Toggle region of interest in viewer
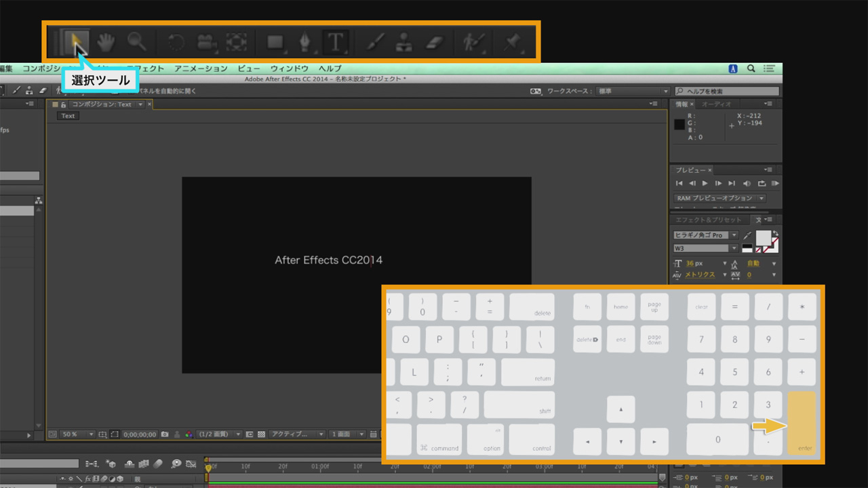The image size is (868, 488). (250, 434)
